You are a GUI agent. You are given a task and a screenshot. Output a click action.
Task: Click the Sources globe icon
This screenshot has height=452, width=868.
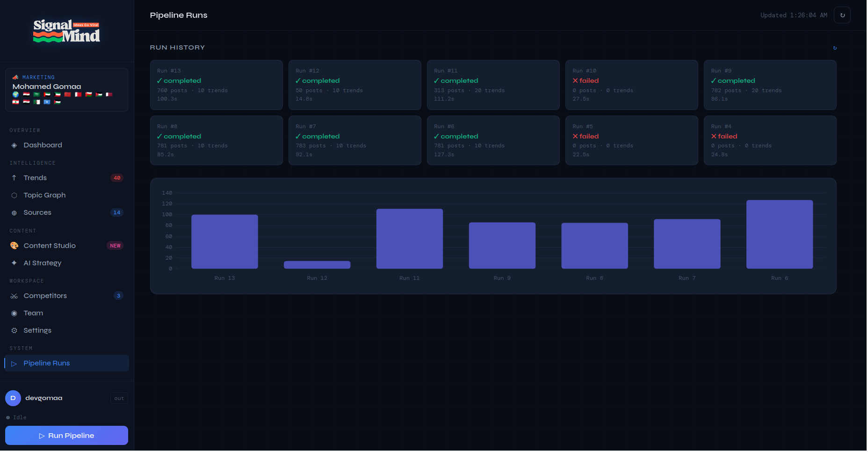(14, 213)
